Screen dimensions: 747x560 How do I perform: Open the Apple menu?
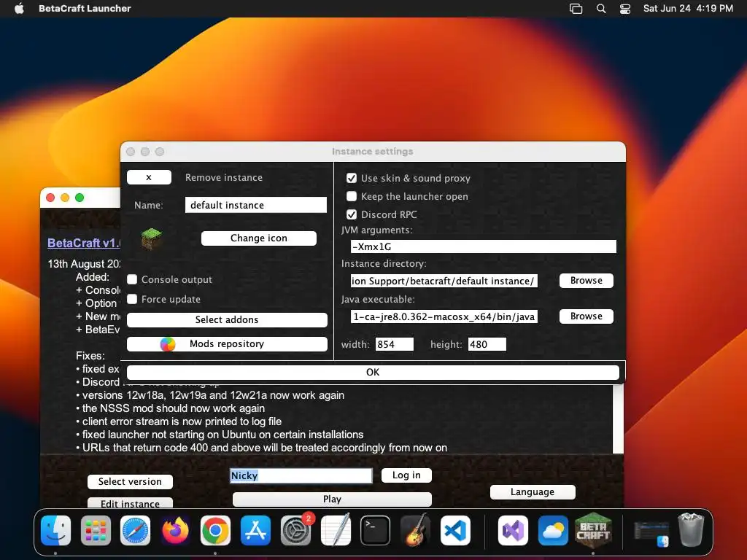pyautogui.click(x=19, y=8)
